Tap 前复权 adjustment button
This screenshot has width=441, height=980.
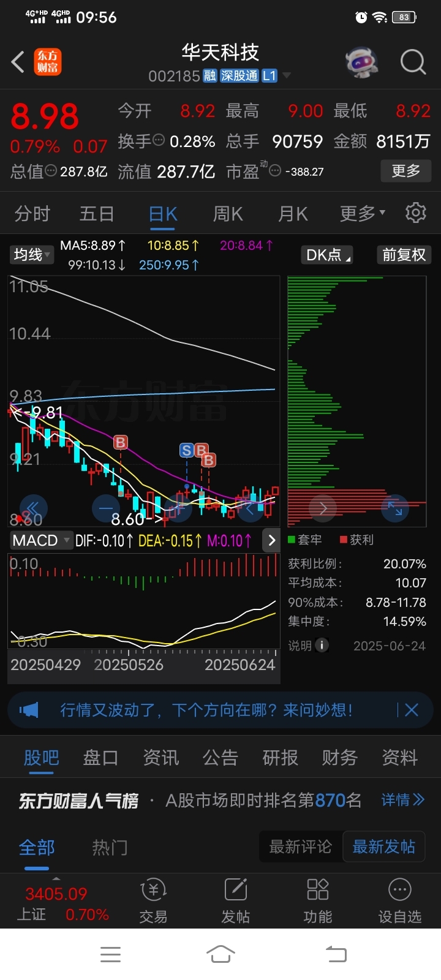click(x=404, y=255)
